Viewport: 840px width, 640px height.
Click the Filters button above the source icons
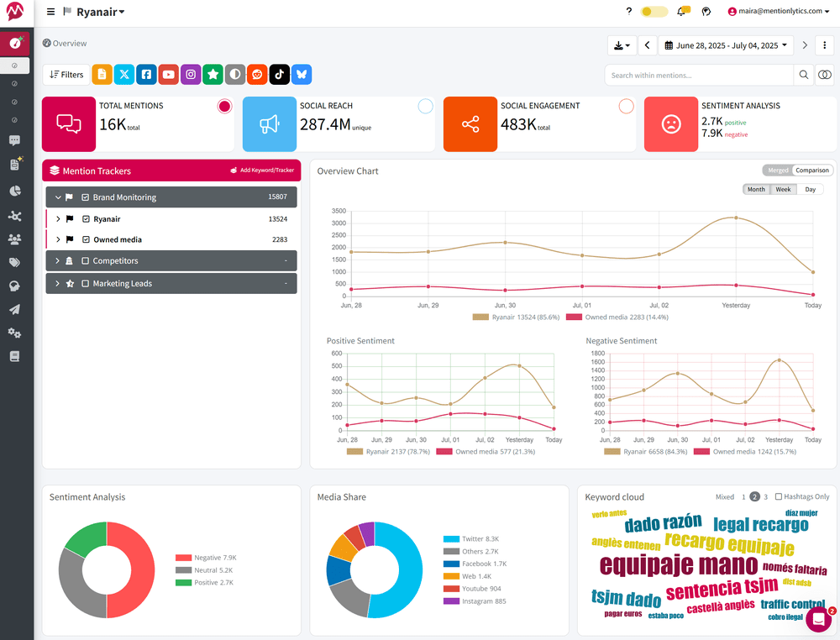point(66,74)
